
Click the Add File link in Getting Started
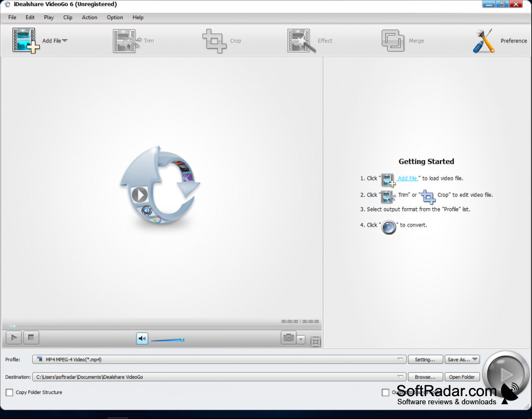click(x=407, y=178)
